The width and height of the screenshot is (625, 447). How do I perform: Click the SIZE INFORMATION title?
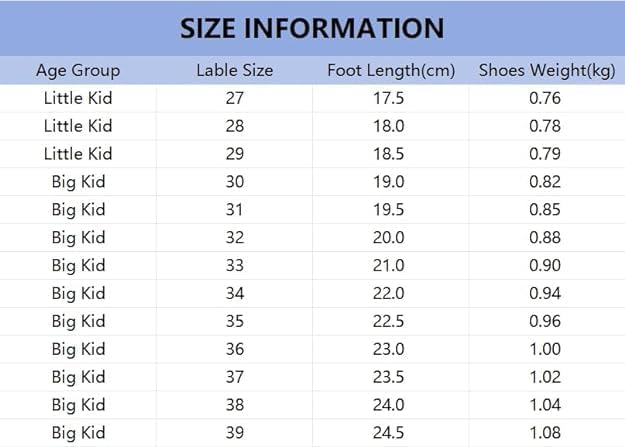(312, 27)
